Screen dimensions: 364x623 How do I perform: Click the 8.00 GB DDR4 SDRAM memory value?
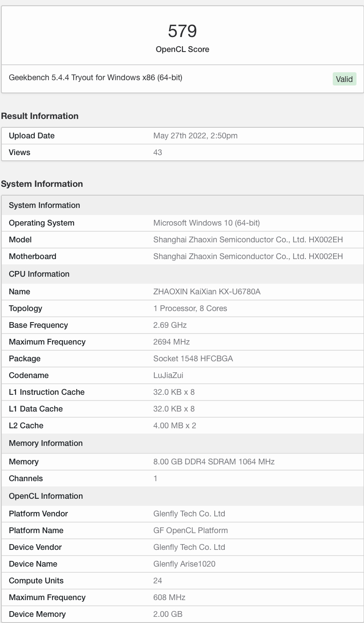tap(214, 462)
